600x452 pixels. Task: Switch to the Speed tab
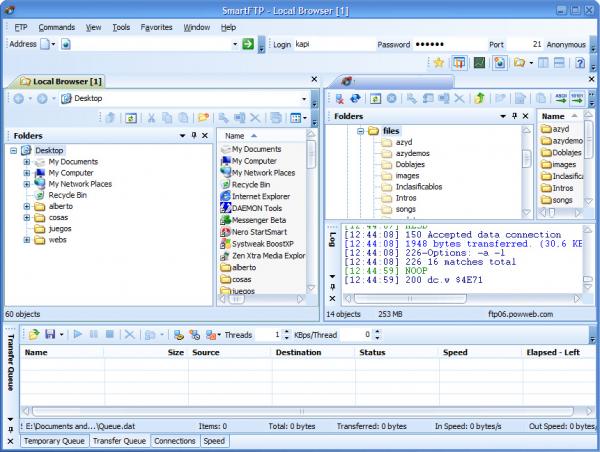(214, 441)
